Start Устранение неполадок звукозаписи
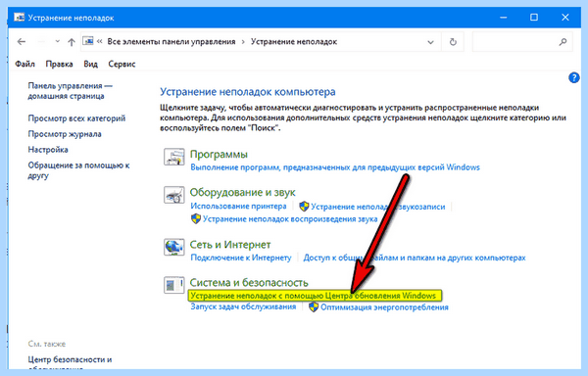This screenshot has width=588, height=376. pyautogui.click(x=377, y=207)
